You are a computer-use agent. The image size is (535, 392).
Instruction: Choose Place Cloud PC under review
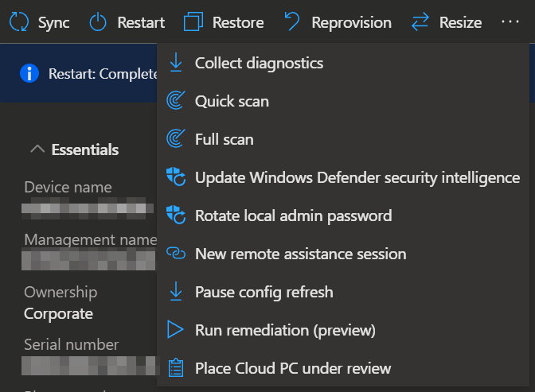tap(292, 368)
